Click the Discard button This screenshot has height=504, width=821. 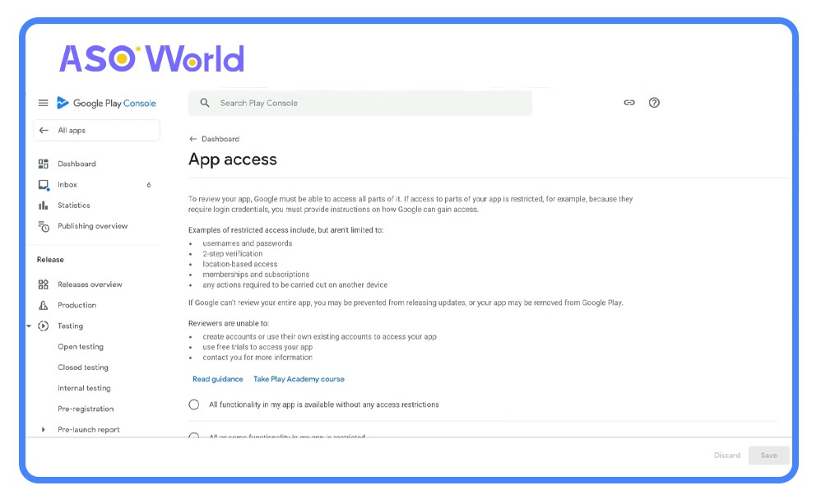(x=727, y=455)
